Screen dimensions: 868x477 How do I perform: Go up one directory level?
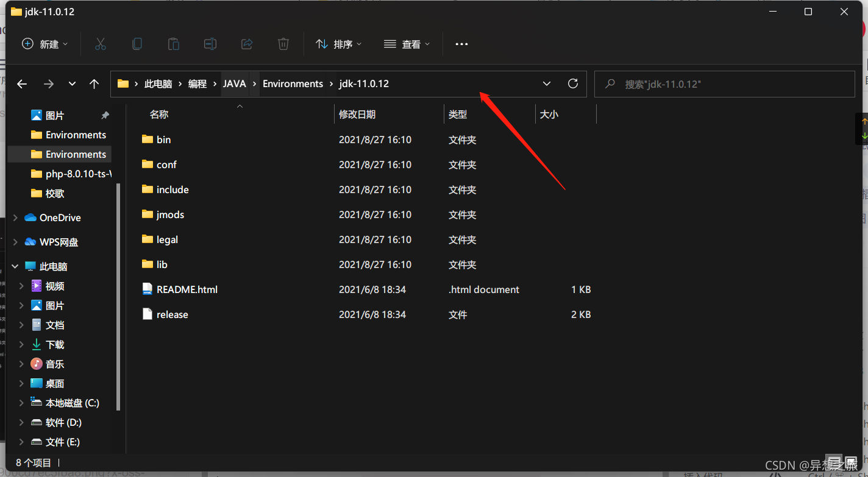tap(94, 84)
